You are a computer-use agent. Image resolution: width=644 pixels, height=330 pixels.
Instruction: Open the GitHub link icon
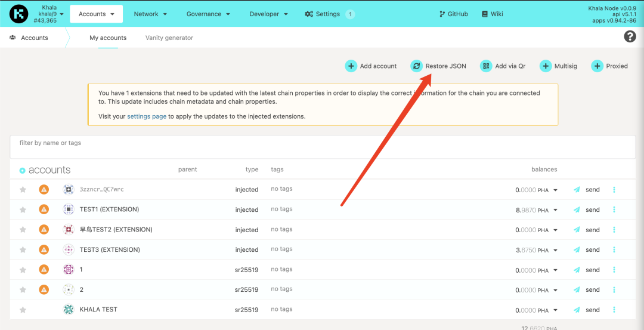coord(442,14)
